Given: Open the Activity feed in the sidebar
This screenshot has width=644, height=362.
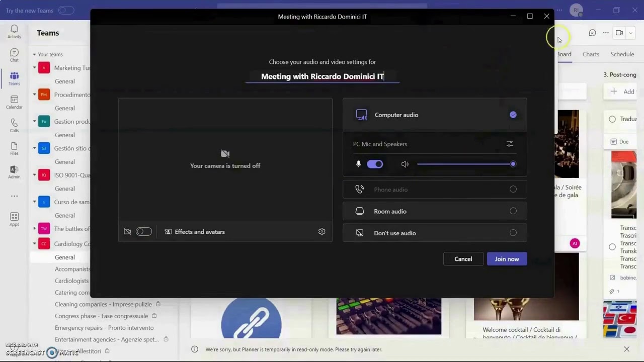Looking at the screenshot, I should (14, 32).
